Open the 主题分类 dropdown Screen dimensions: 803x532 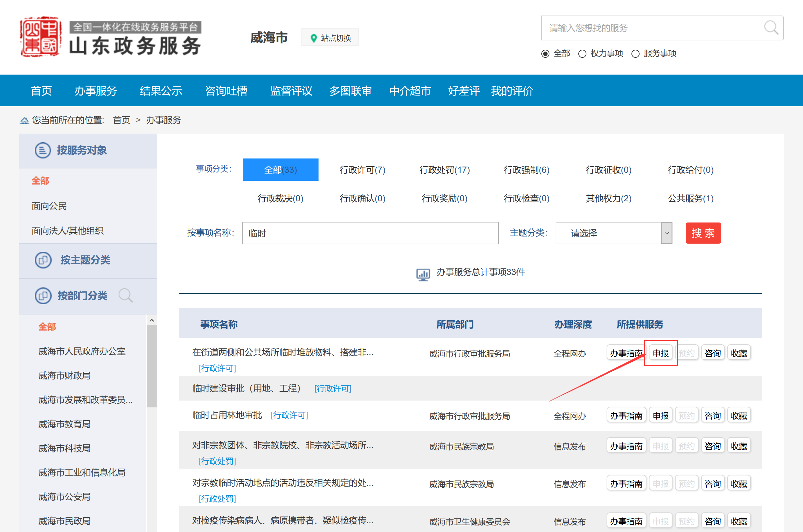pos(613,233)
